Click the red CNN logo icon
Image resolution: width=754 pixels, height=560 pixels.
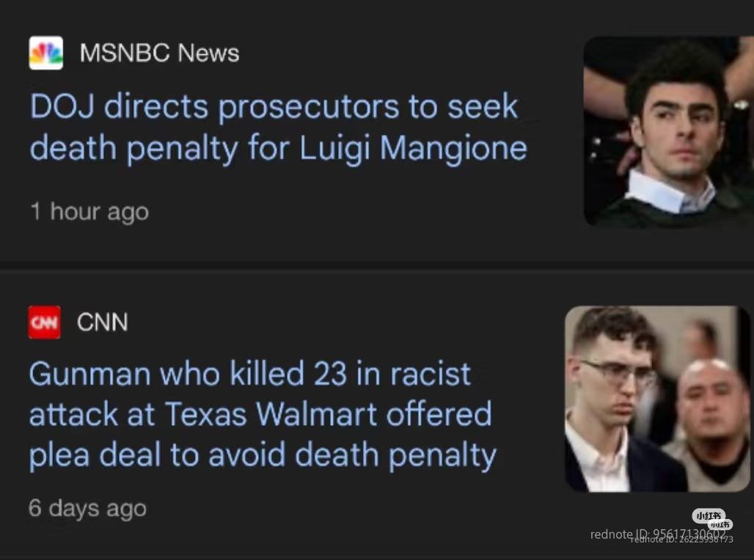point(44,322)
